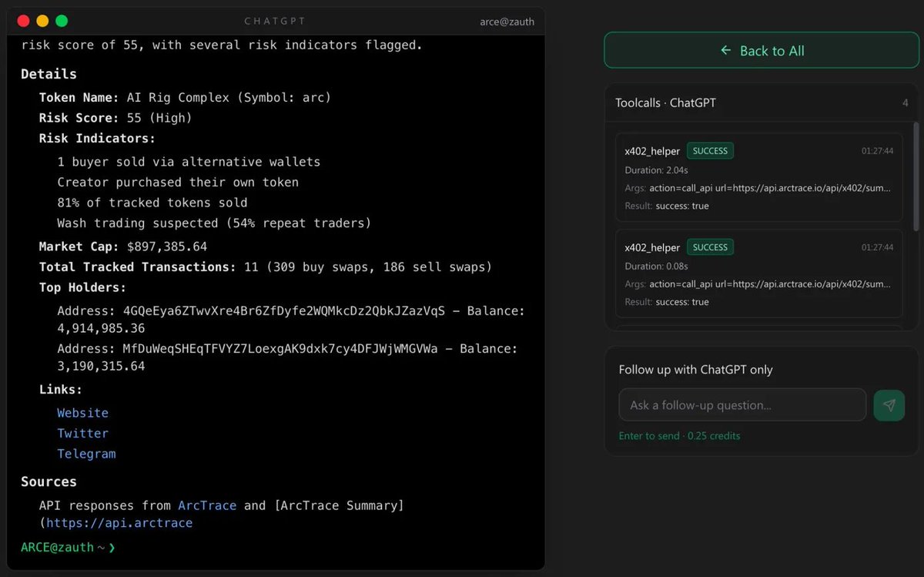The image size is (924, 577).
Task: Click the Risk Score 55 (High) line
Action: click(115, 118)
